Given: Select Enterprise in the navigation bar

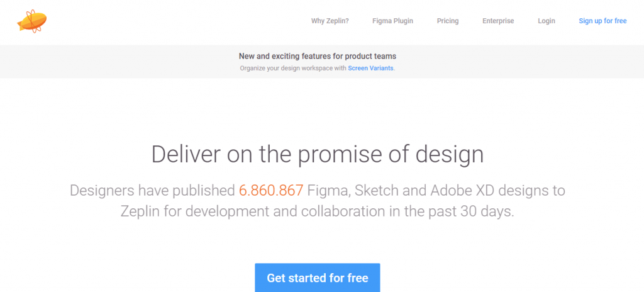Looking at the screenshot, I should tap(498, 21).
